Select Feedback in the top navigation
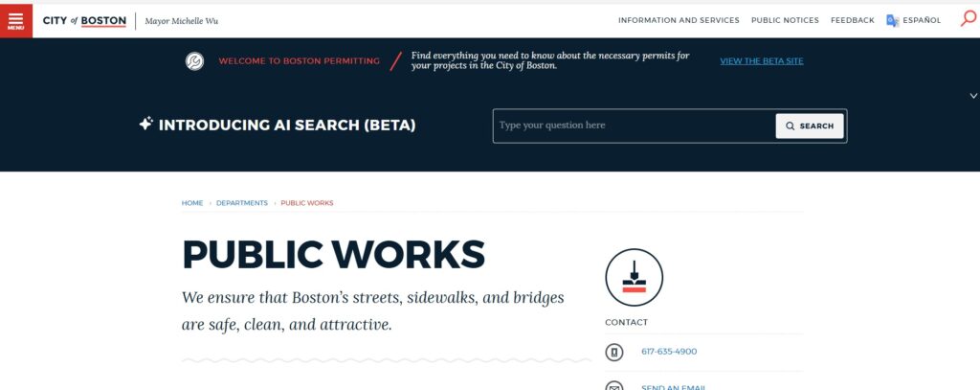 click(852, 20)
